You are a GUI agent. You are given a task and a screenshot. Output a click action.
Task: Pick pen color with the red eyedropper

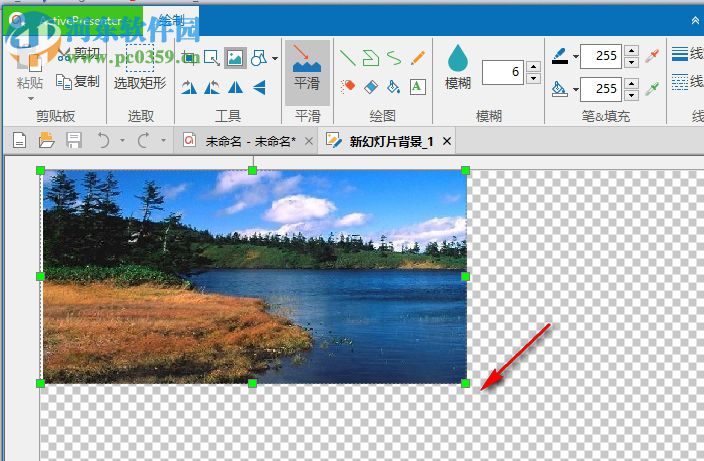652,56
